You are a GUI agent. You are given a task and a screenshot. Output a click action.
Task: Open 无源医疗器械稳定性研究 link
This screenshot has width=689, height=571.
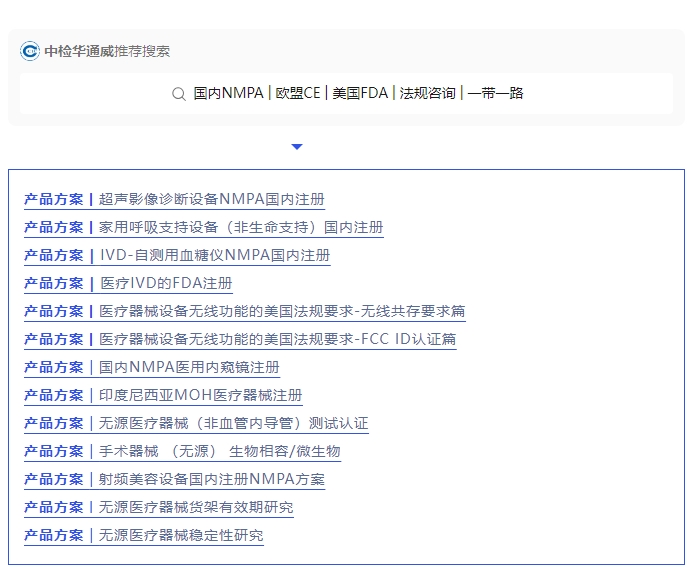click(x=181, y=535)
